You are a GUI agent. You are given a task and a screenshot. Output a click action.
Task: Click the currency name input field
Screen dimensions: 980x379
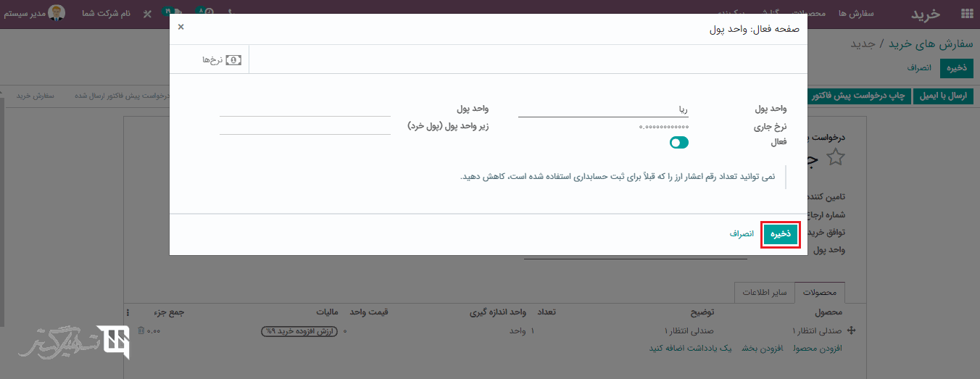[x=603, y=109]
